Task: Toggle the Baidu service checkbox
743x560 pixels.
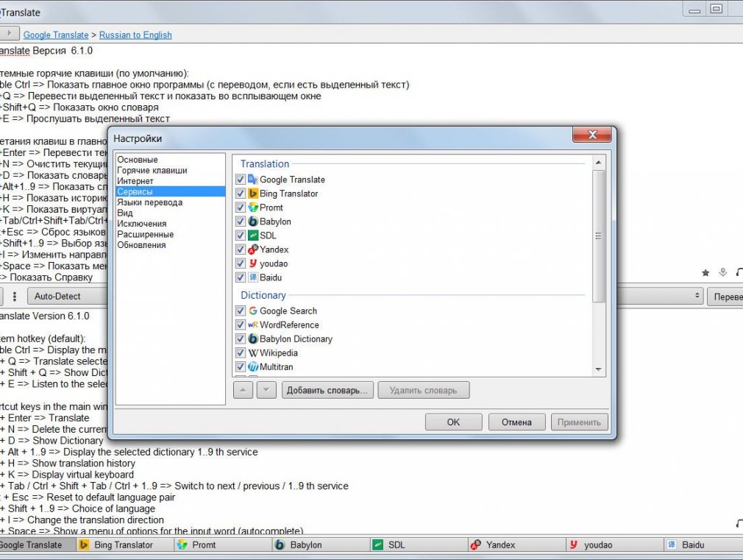Action: pyautogui.click(x=241, y=277)
